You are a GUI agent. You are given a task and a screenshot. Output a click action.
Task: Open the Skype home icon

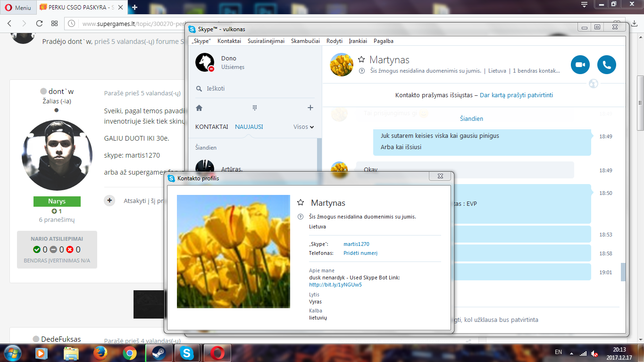click(199, 108)
